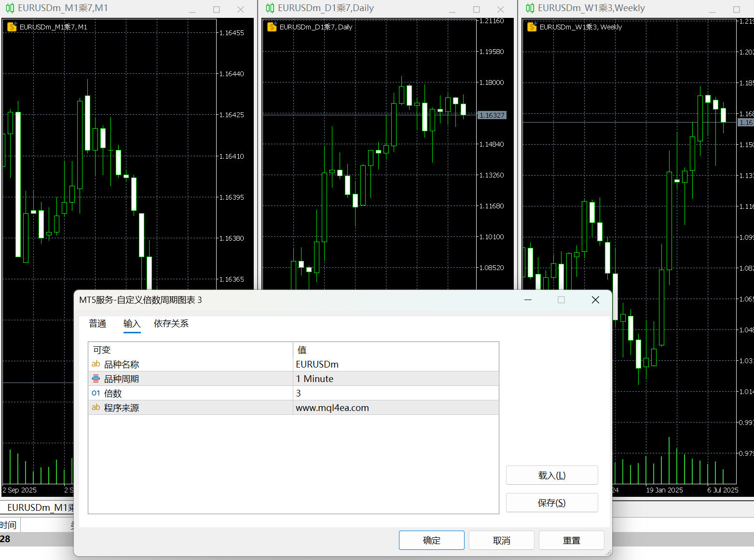This screenshot has width=754, height=560.
Task: Click the '01' integer icon beside 倍数
Action: [x=96, y=393]
